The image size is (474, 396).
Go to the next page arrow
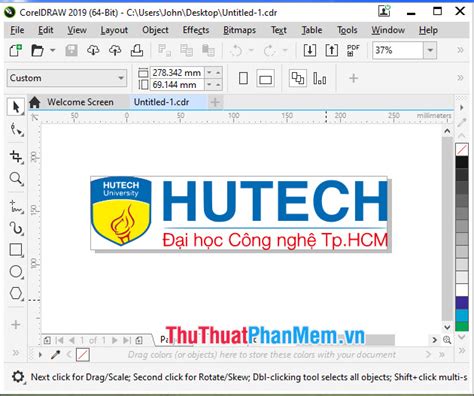click(115, 340)
